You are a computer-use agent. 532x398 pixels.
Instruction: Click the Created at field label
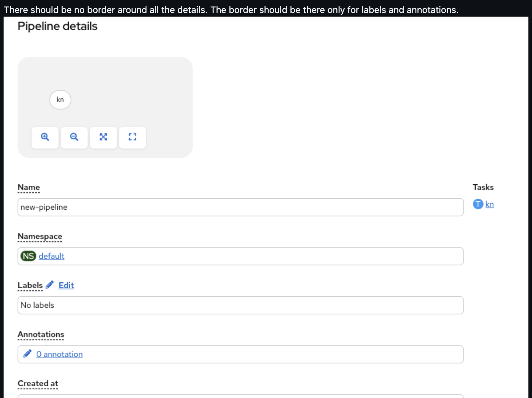pyautogui.click(x=38, y=383)
